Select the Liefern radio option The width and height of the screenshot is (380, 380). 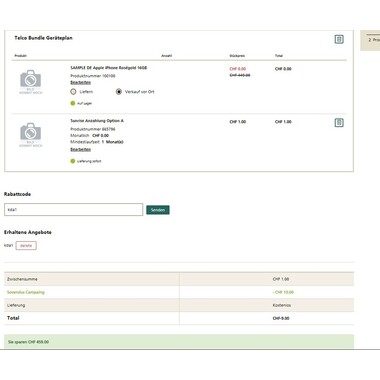click(x=73, y=91)
